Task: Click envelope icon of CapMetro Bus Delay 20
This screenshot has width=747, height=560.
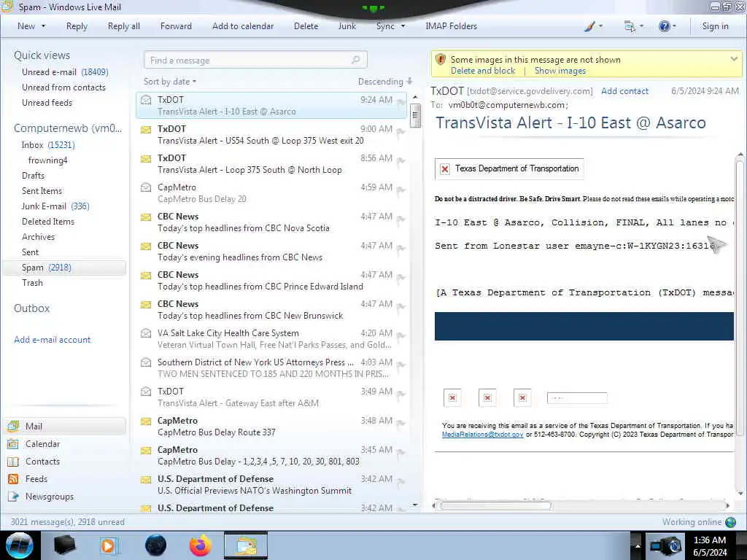Action: coord(146,187)
